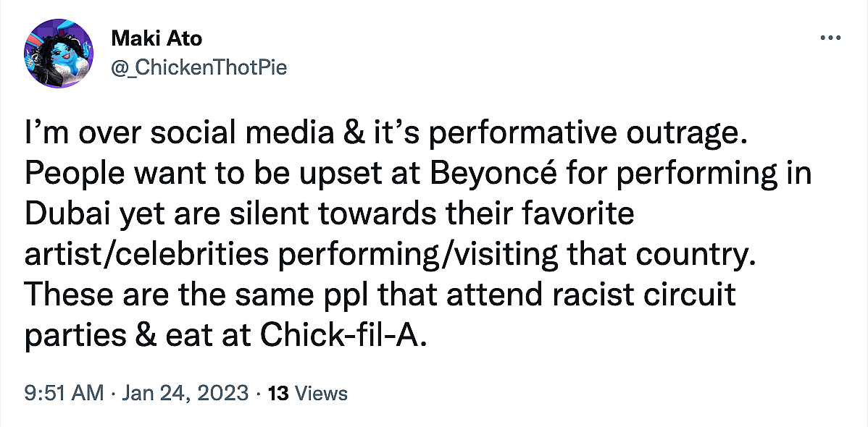Image resolution: width=868 pixels, height=427 pixels.
Task: Click the word "Dubai" in the tweet
Action: [x=62, y=215]
